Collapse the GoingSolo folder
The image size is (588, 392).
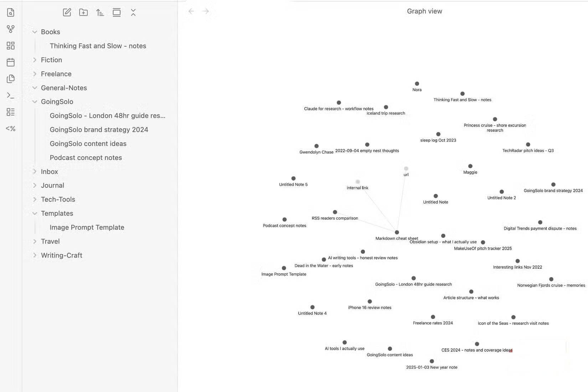[x=35, y=102]
